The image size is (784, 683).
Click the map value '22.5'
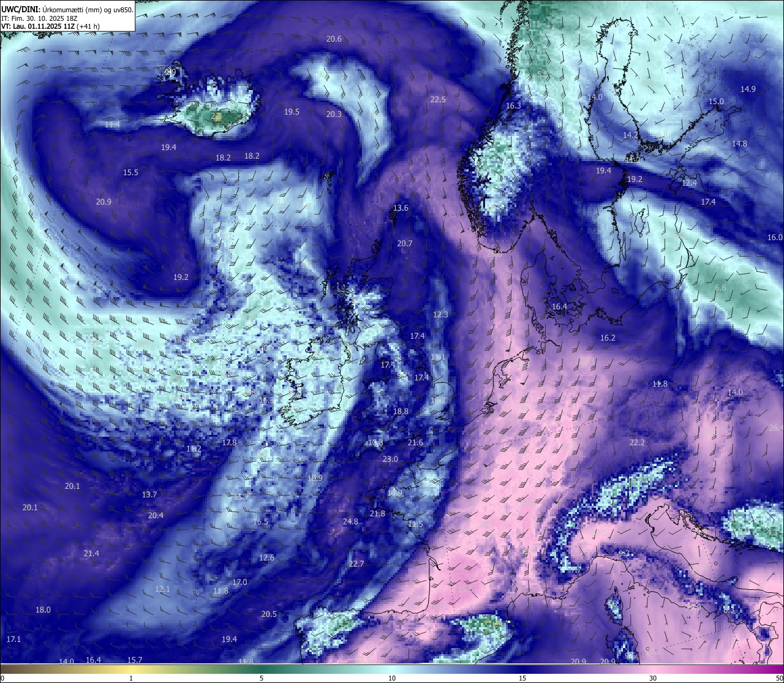(x=438, y=99)
